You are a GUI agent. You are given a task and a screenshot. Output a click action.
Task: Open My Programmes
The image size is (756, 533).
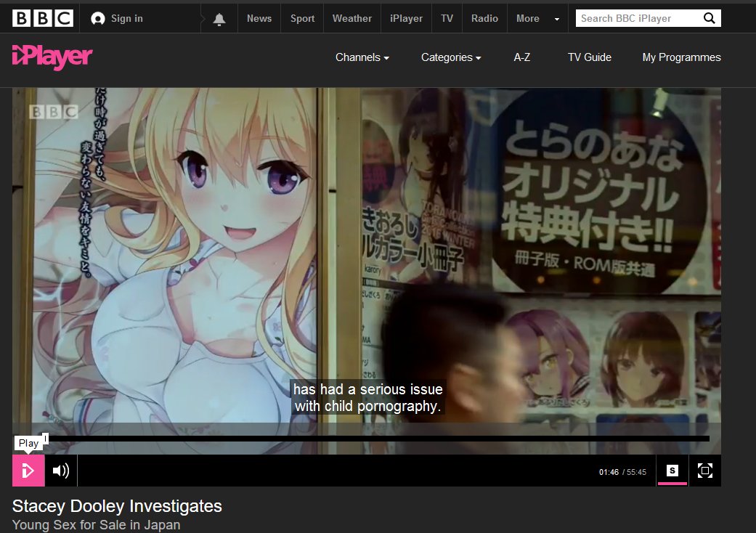[x=681, y=57]
